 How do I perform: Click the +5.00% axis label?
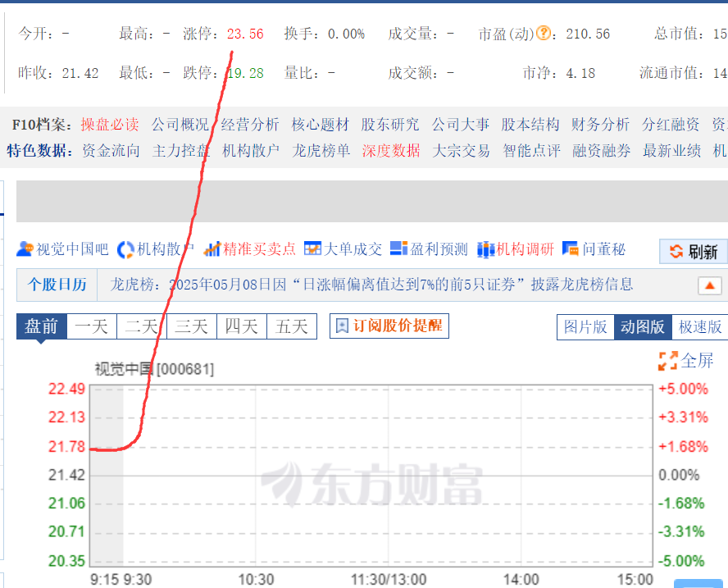click(684, 389)
